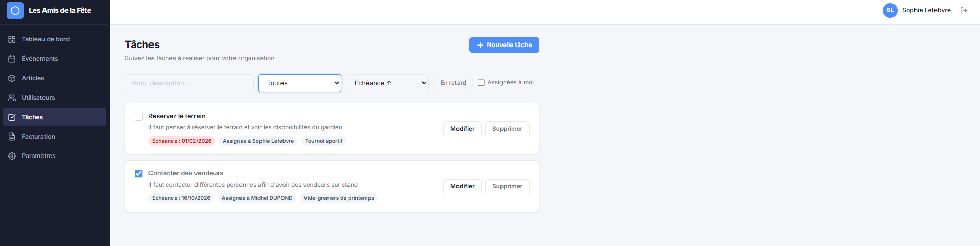
Task: Click the Tâches checkmark icon in sidebar
Action: pyautogui.click(x=12, y=117)
